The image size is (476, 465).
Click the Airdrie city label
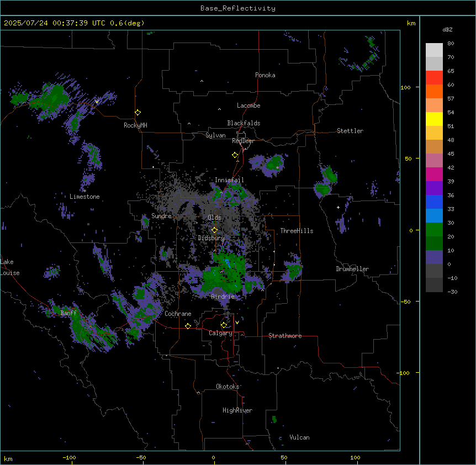click(223, 297)
